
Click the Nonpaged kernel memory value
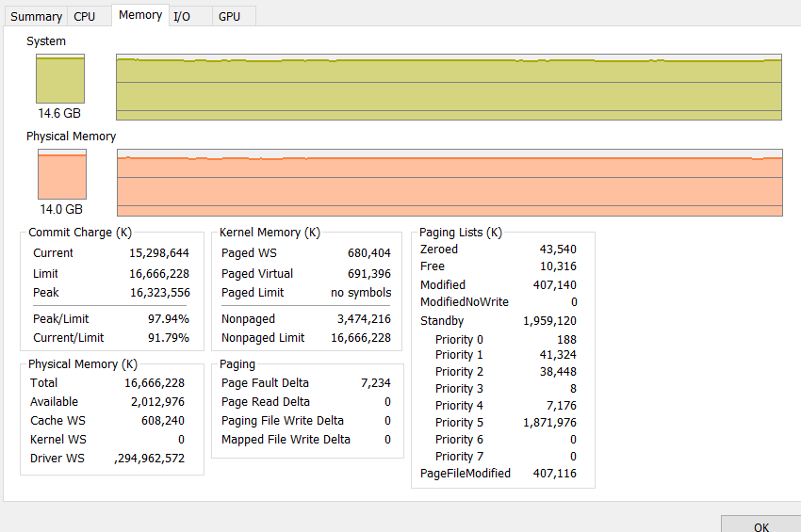(364, 319)
